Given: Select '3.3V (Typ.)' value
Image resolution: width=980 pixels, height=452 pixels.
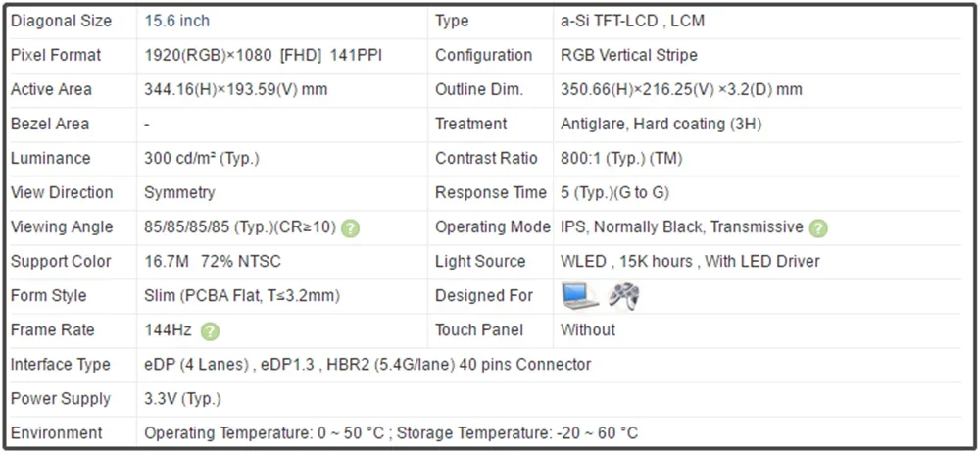Looking at the screenshot, I should [182, 399].
